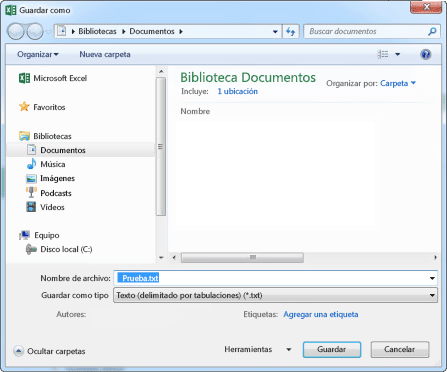Image resolution: width=447 pixels, height=372 pixels.
Task: Select Documentos in the address breadcrumb
Action: (x=152, y=31)
